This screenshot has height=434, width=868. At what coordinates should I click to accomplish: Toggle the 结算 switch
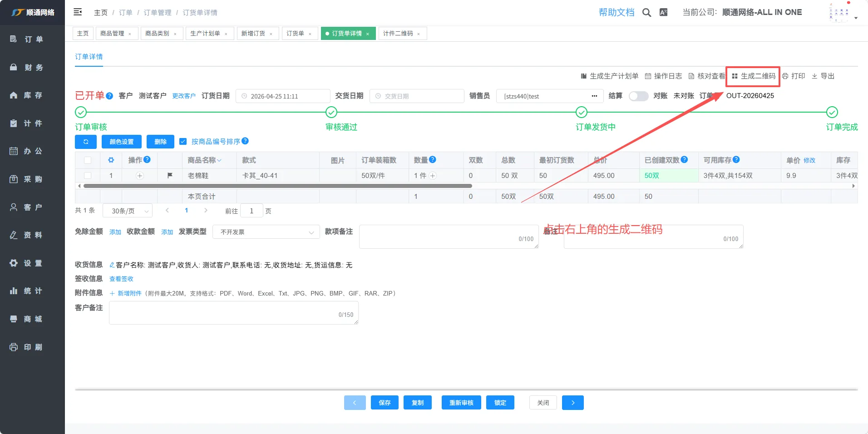(x=638, y=96)
